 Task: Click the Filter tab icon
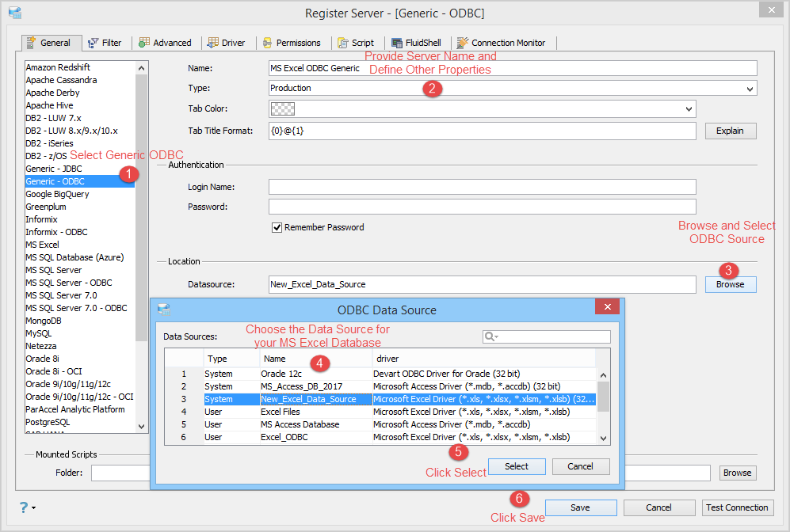point(94,43)
